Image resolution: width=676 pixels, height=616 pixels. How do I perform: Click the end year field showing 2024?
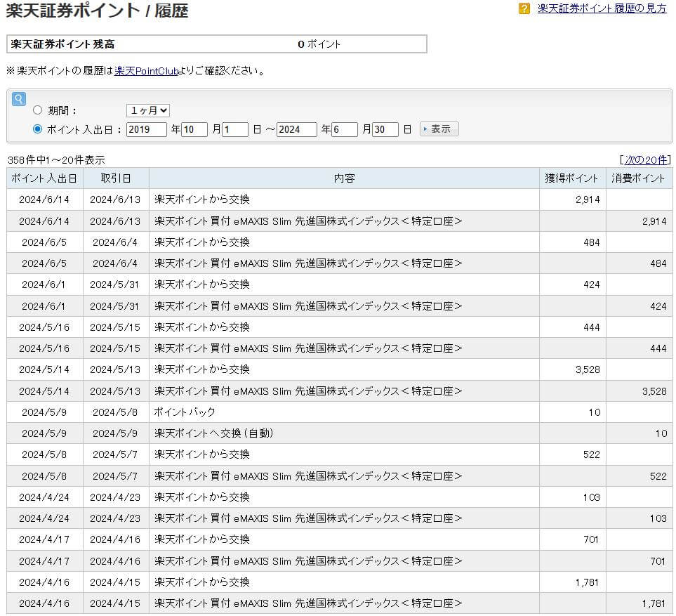point(296,129)
